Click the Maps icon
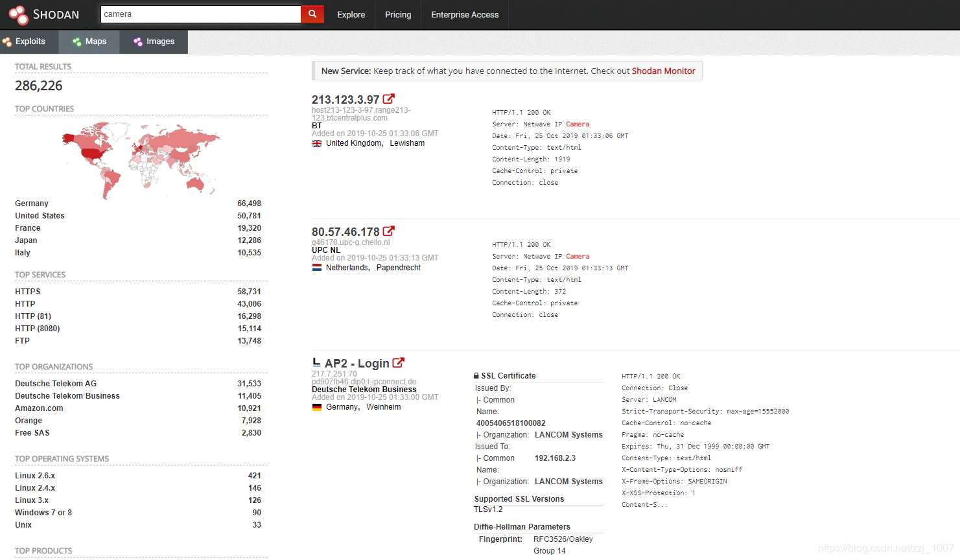The height and width of the screenshot is (560, 960). click(77, 41)
